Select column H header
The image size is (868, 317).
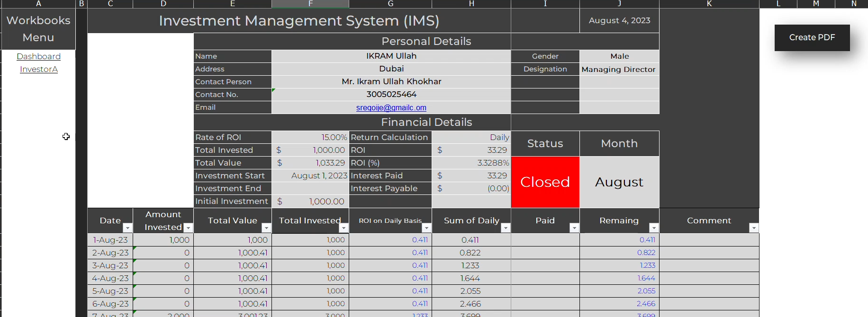[x=471, y=4]
